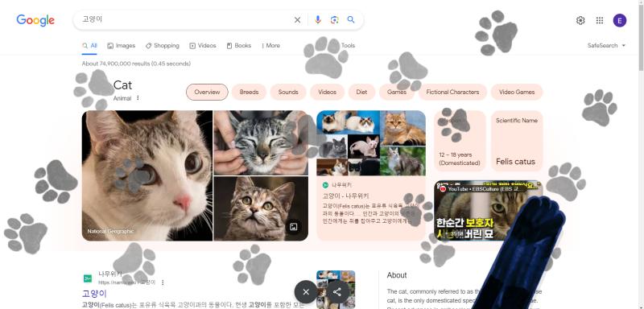Viewport: 644px width, 309px height.
Task: Clear the search box with X
Action: click(x=297, y=19)
